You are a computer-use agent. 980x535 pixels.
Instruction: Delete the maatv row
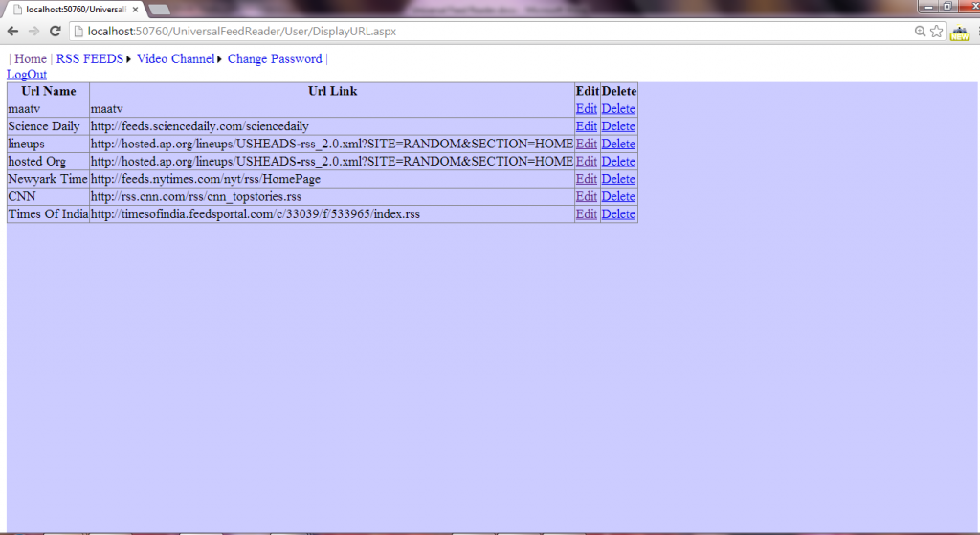[618, 109]
